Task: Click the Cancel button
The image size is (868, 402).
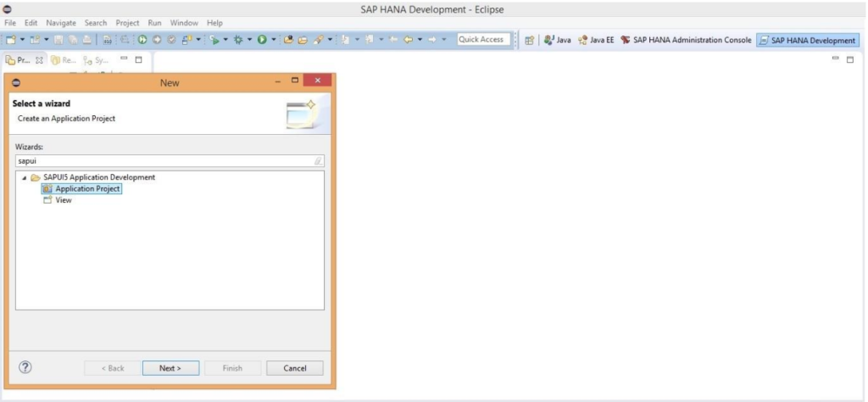Action: (294, 368)
